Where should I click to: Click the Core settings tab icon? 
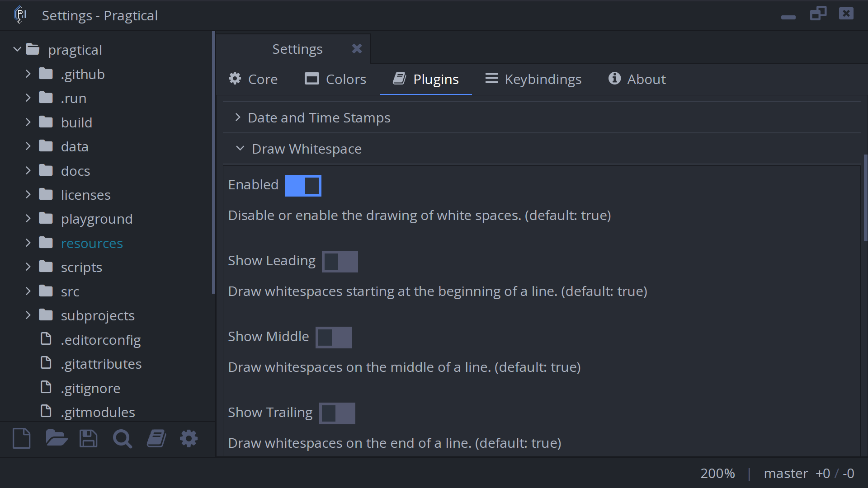pos(235,79)
